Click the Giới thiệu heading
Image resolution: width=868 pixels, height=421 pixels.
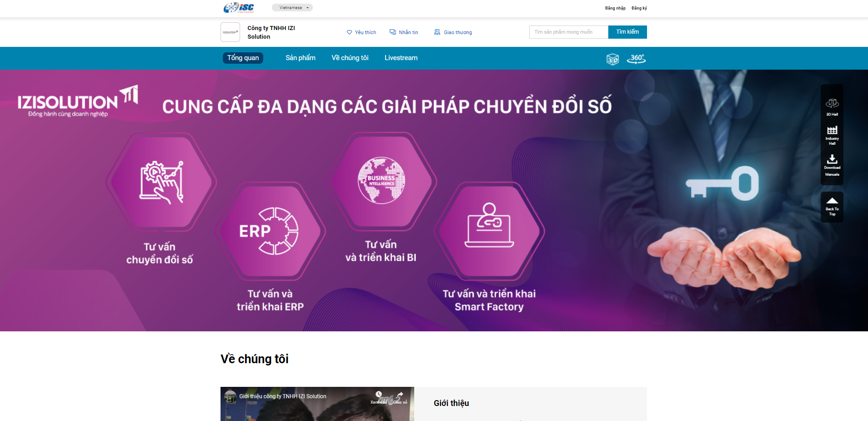[452, 403]
